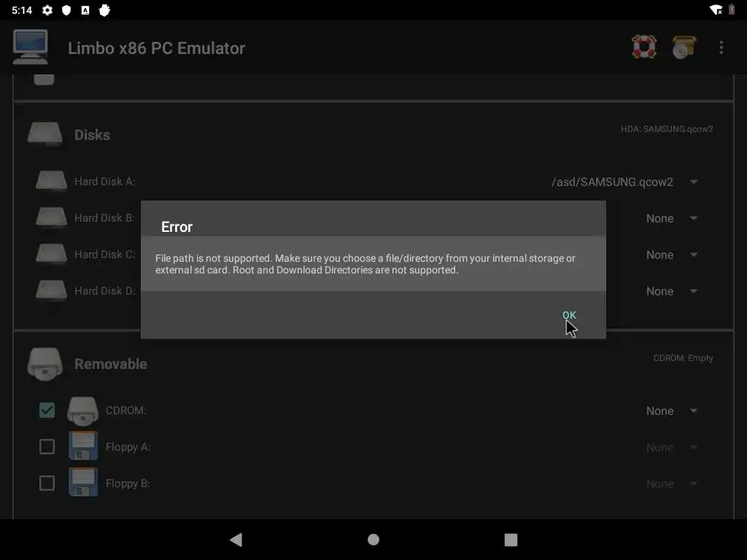Screen dimensions: 747x560
Task: Click the 5:14 clock in status bar
Action: pyautogui.click(x=22, y=10)
